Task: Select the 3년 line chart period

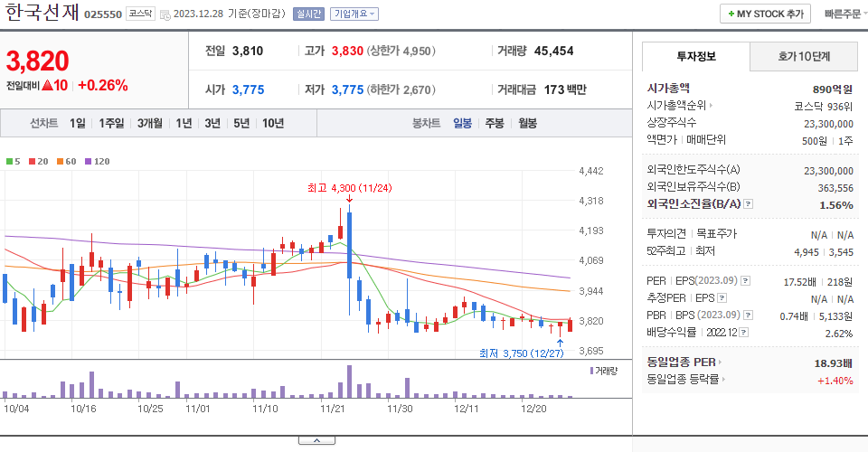Action: [212, 123]
